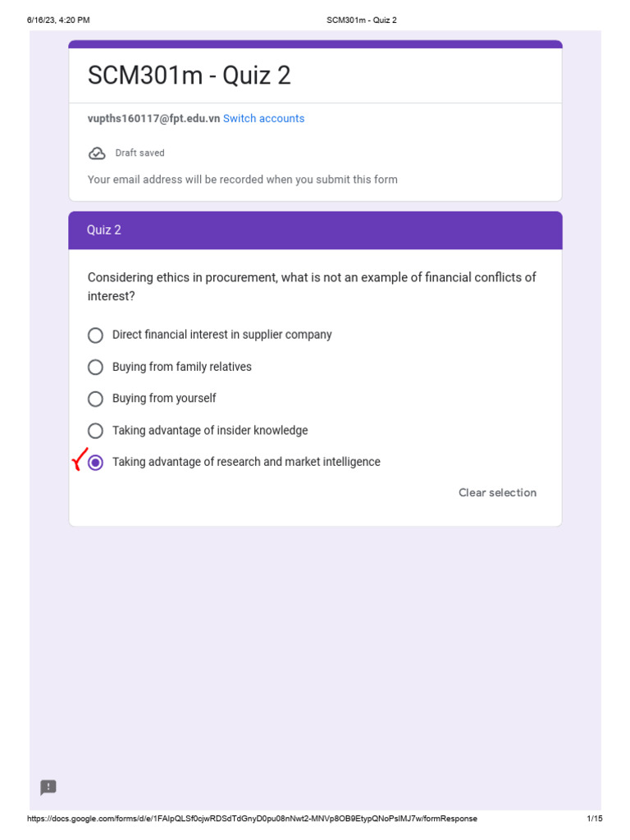Click the procurement ethics question text

pyautogui.click(x=312, y=286)
